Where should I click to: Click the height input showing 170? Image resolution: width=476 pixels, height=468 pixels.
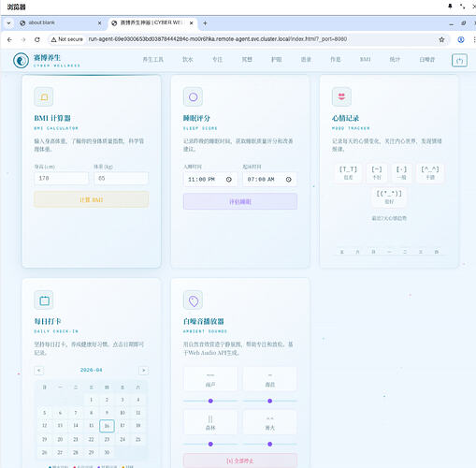tap(61, 178)
